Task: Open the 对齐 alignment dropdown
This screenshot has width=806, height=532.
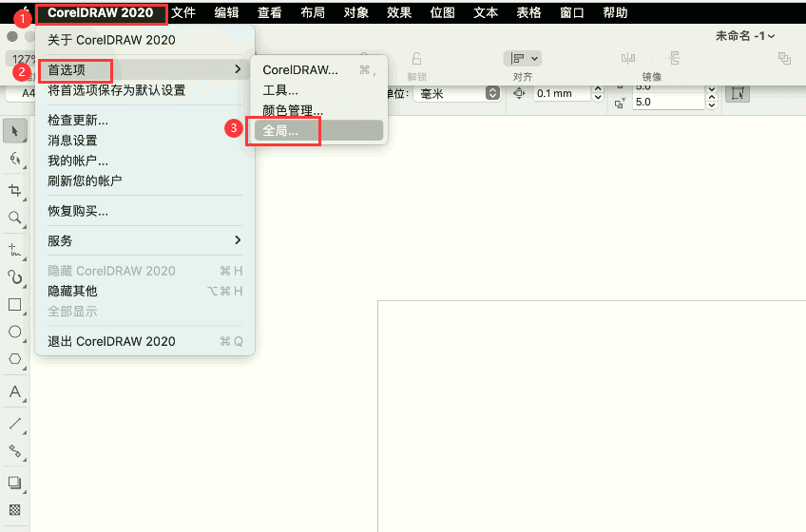Action: [522, 58]
